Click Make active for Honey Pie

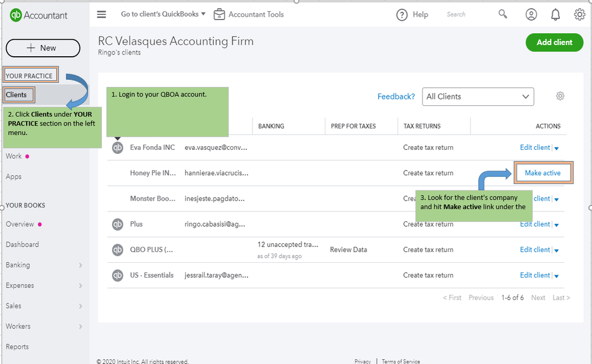tap(542, 173)
